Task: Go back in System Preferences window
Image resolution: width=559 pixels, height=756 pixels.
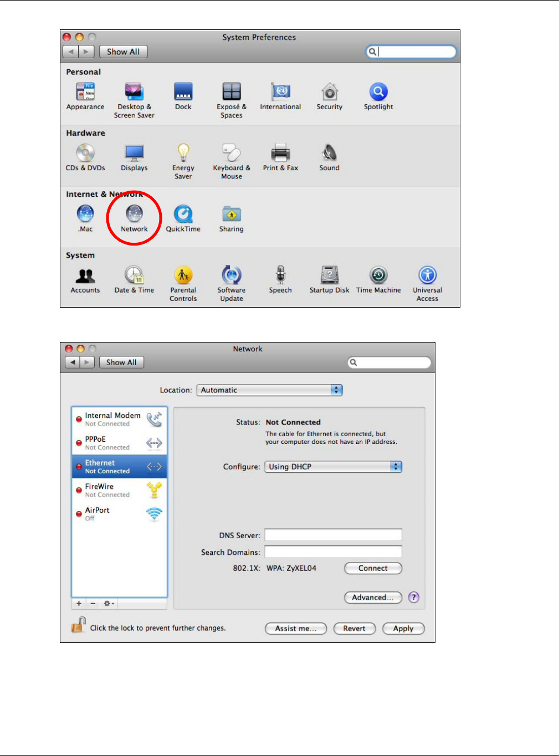Action: point(71,52)
